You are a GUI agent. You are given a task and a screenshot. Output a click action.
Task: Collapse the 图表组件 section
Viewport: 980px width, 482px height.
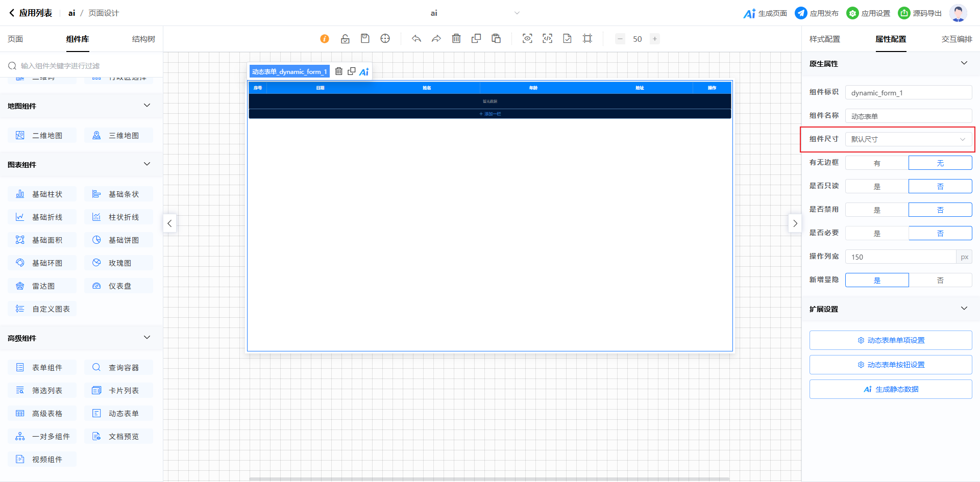coord(147,164)
